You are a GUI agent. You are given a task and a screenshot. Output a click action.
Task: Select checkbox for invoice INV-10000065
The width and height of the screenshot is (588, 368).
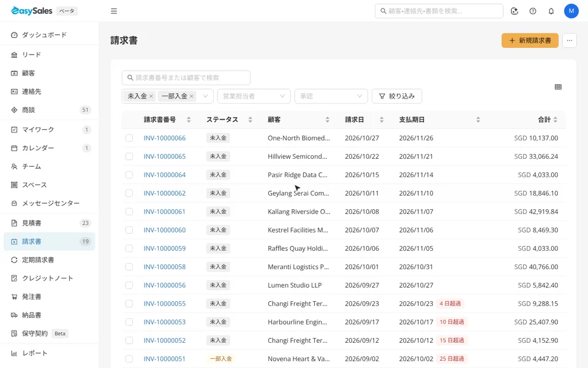[129, 156]
